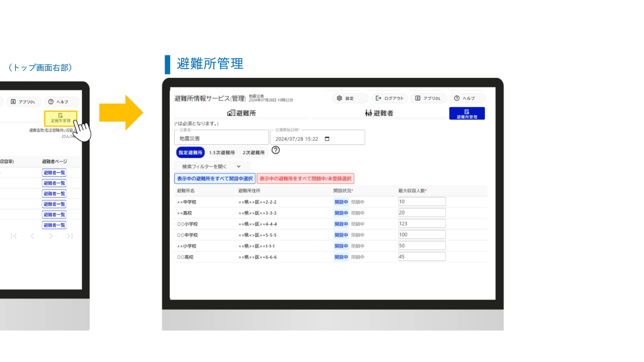Click the ログアウト logout icon
The height and width of the screenshot is (362, 644).
[x=378, y=98]
